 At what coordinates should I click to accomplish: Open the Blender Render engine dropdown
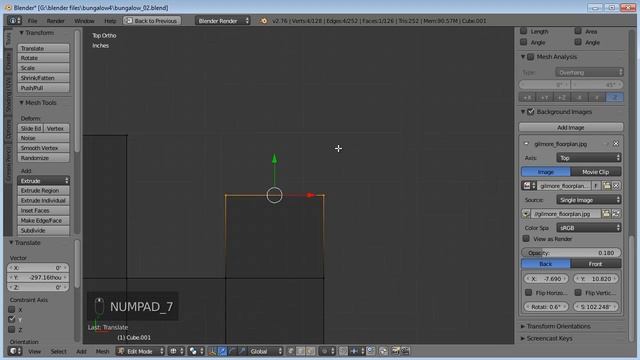[x=222, y=20]
